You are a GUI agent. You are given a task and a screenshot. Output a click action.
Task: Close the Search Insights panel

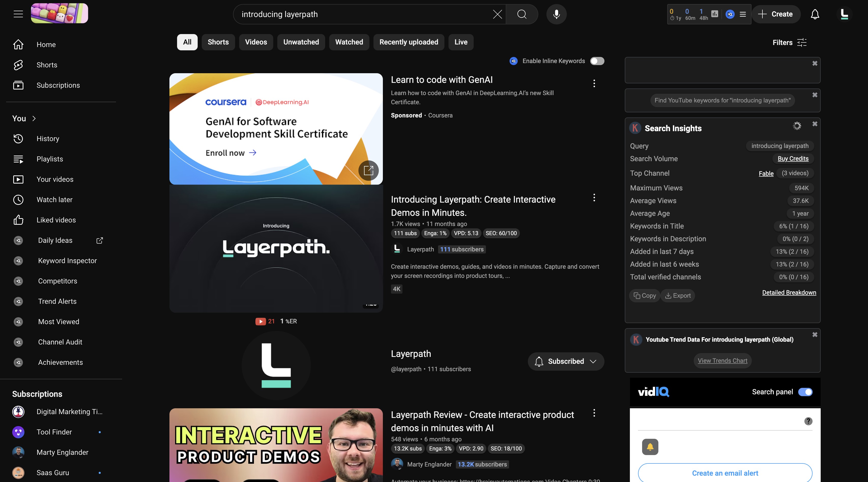coord(814,124)
